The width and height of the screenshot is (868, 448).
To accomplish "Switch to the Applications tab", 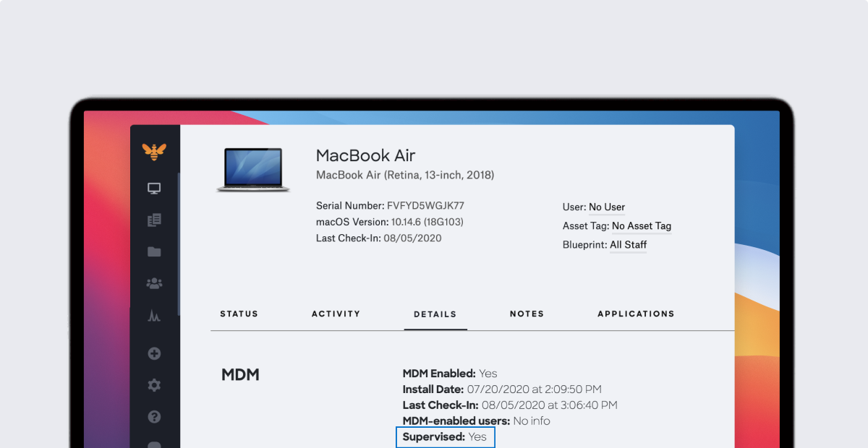I will [x=636, y=314].
